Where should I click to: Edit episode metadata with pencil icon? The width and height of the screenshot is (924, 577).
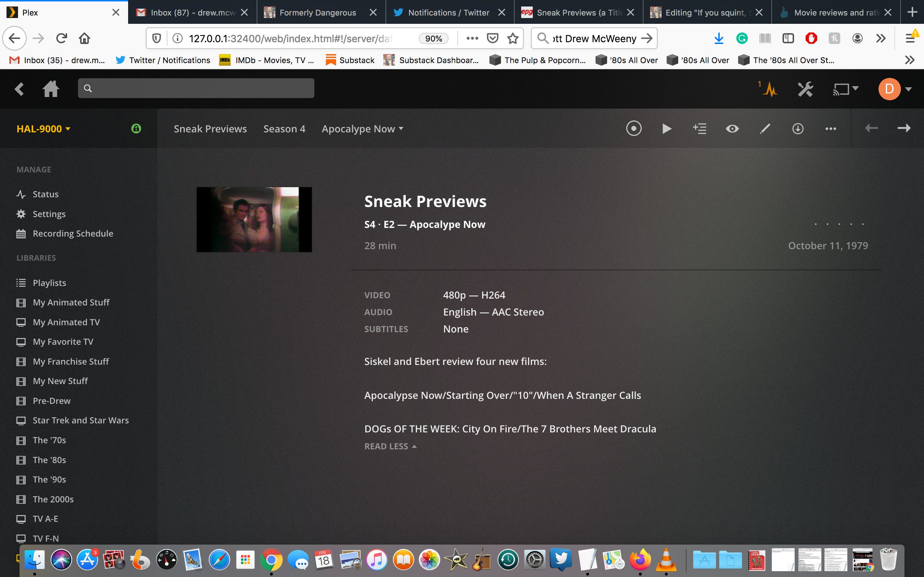pyautogui.click(x=765, y=129)
